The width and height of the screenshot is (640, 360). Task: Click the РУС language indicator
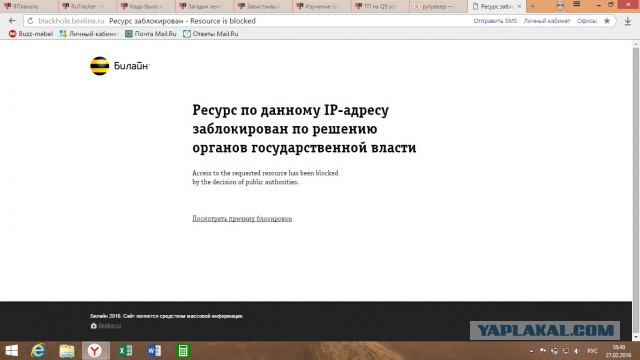(x=592, y=351)
